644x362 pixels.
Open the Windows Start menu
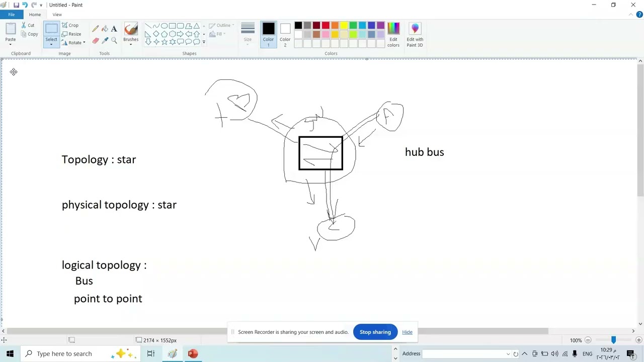[x=10, y=353]
